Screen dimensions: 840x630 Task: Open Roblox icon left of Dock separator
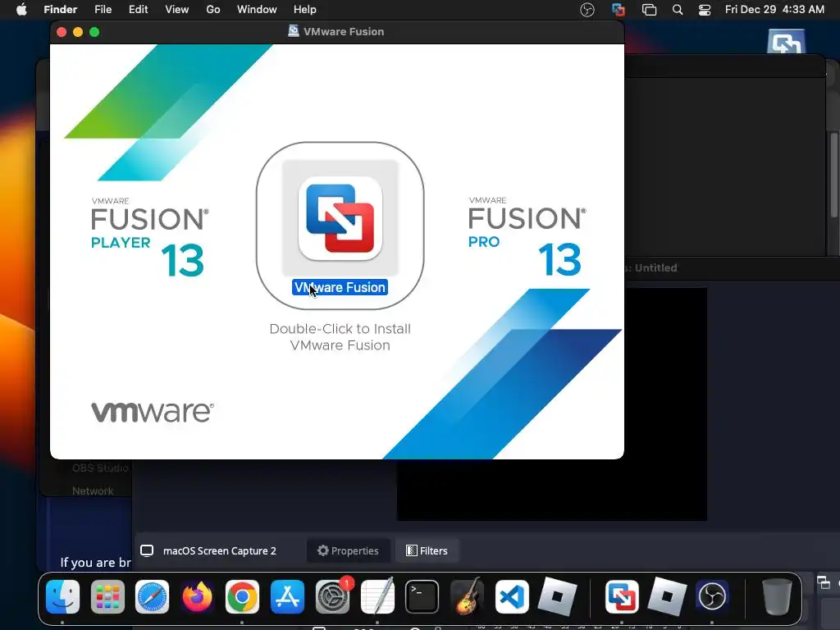[557, 596]
